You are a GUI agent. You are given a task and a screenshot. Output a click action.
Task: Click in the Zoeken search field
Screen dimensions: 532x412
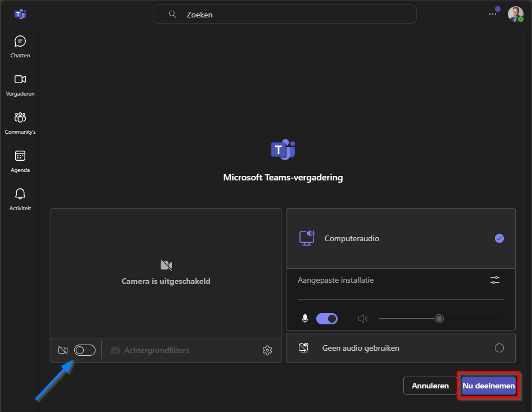click(285, 14)
